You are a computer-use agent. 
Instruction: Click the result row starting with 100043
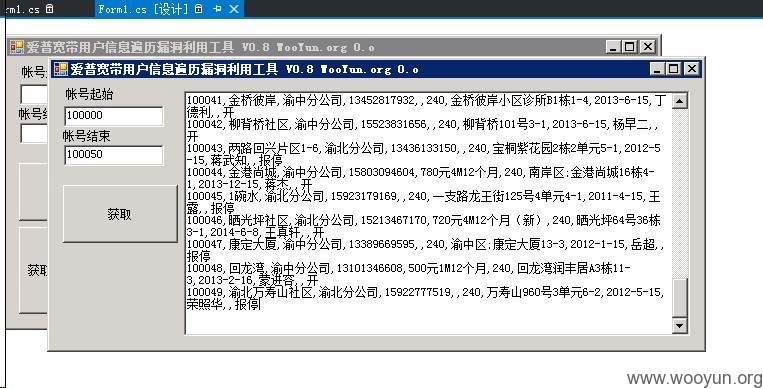click(x=424, y=154)
